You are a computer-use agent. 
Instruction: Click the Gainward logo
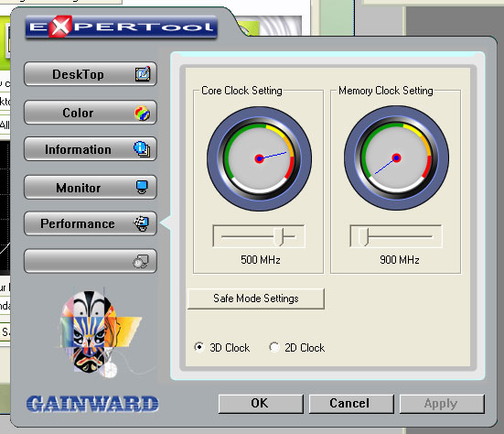pyautogui.click(x=92, y=404)
